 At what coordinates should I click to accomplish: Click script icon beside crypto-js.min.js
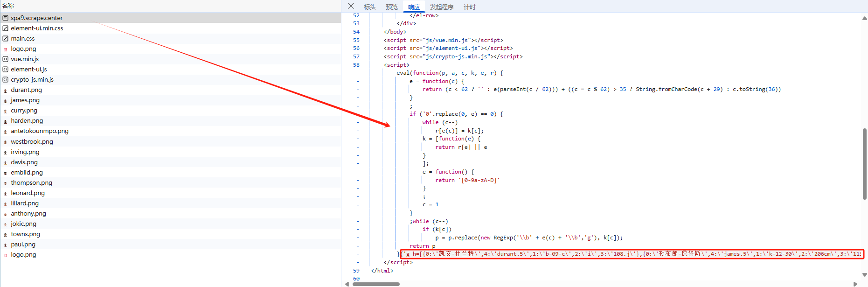click(x=6, y=79)
